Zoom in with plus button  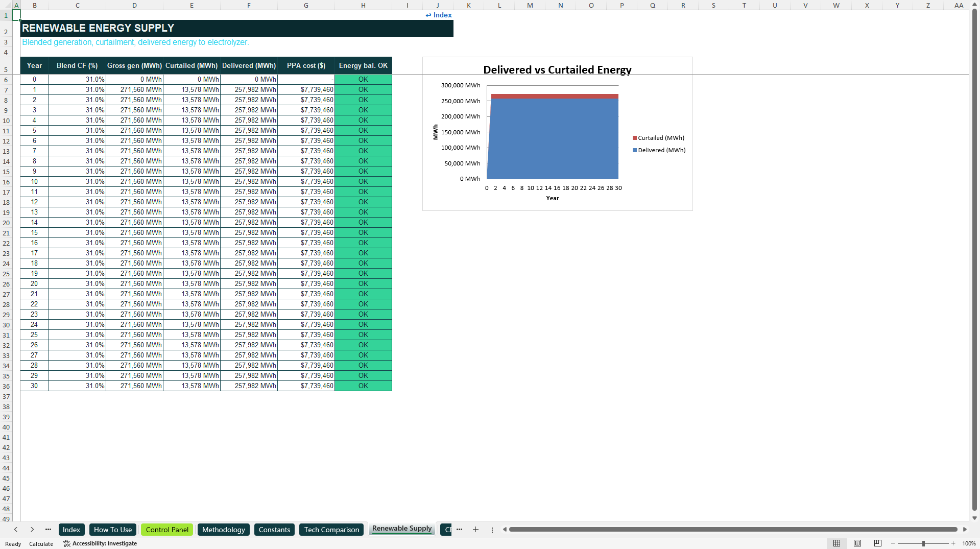point(953,543)
